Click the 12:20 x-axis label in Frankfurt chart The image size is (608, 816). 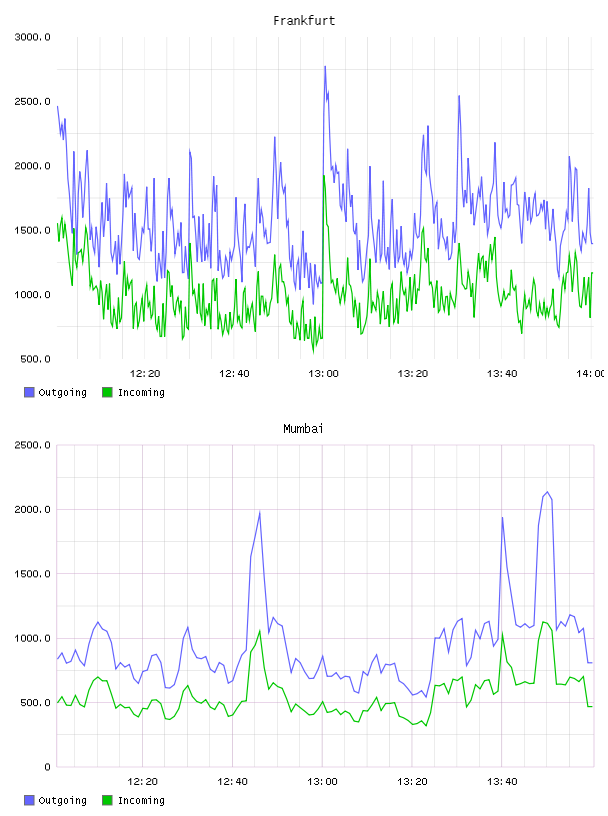click(x=145, y=374)
